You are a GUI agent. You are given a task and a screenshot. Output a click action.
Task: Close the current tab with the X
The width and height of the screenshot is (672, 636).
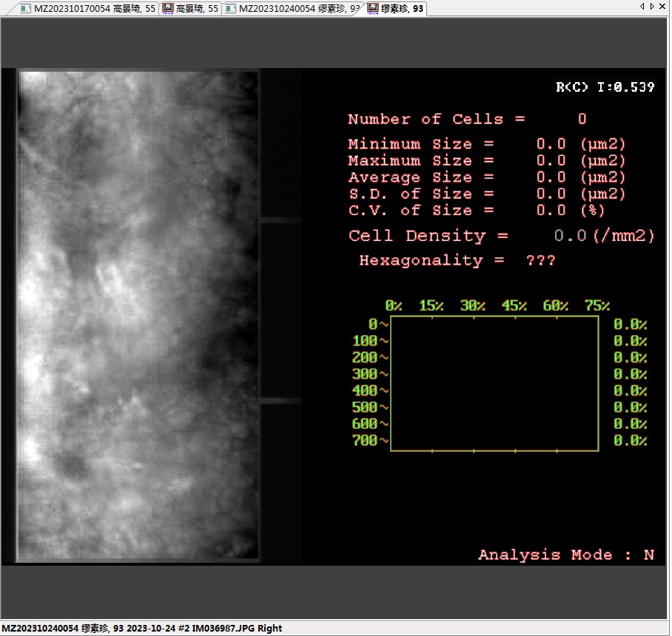pyautogui.click(x=662, y=7)
